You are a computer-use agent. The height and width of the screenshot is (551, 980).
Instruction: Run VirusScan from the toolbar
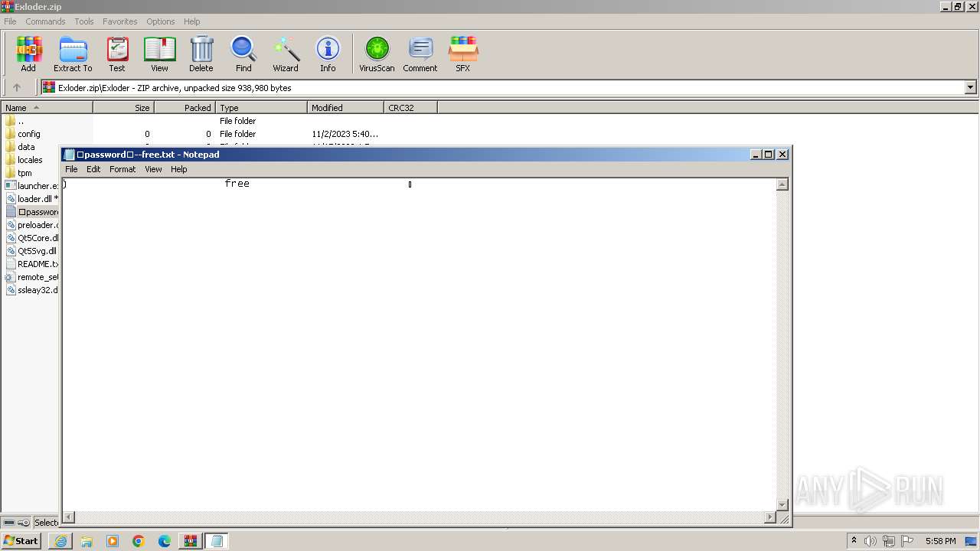point(377,54)
